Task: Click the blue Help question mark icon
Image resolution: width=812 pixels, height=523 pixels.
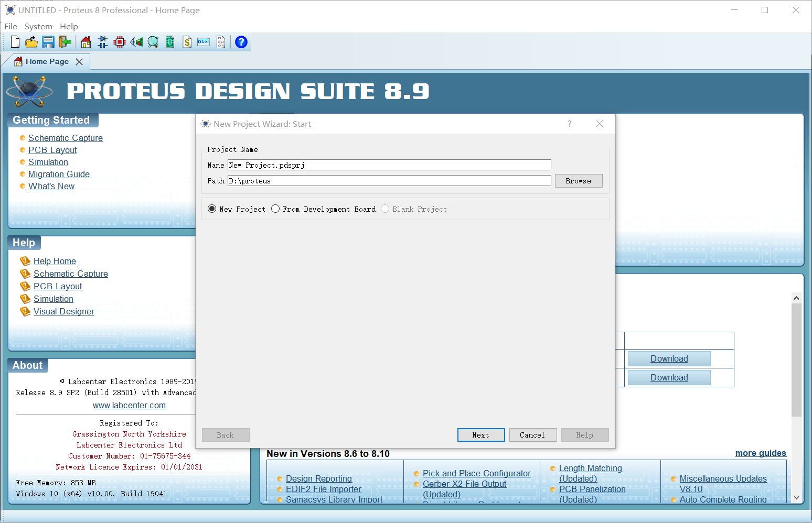Action: 241,42
